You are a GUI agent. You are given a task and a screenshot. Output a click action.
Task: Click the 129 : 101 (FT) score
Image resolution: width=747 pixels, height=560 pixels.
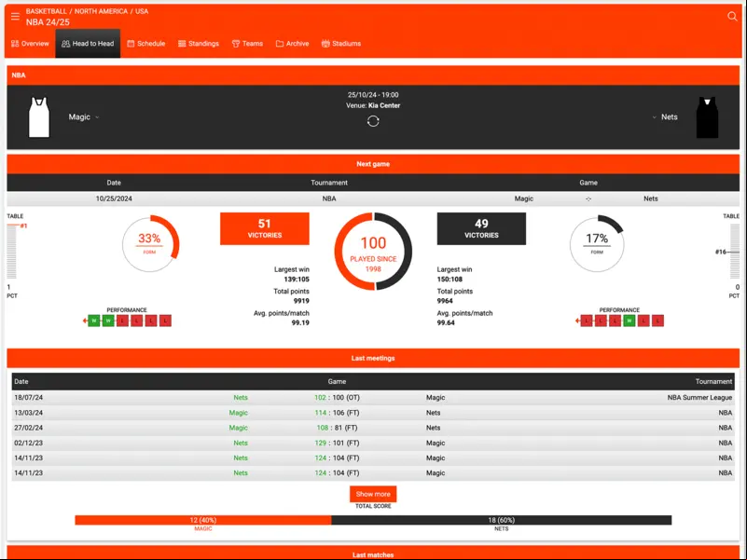click(x=337, y=443)
